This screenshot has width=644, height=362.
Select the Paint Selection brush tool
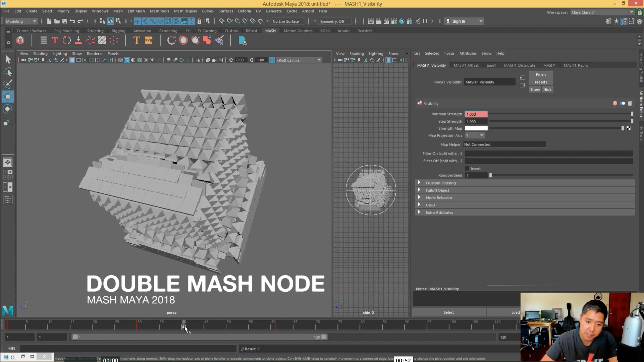click(8, 84)
